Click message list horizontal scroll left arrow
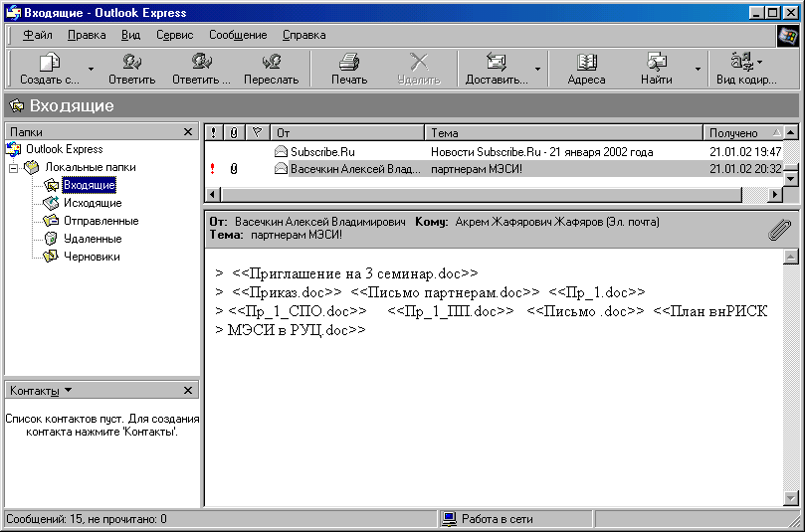This screenshot has height=532, width=805. 213,195
